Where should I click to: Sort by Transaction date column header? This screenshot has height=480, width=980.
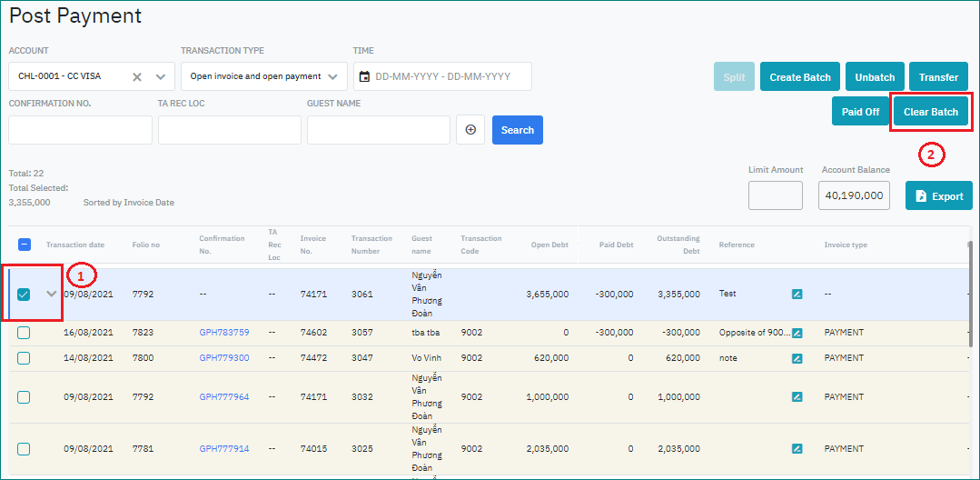[75, 245]
